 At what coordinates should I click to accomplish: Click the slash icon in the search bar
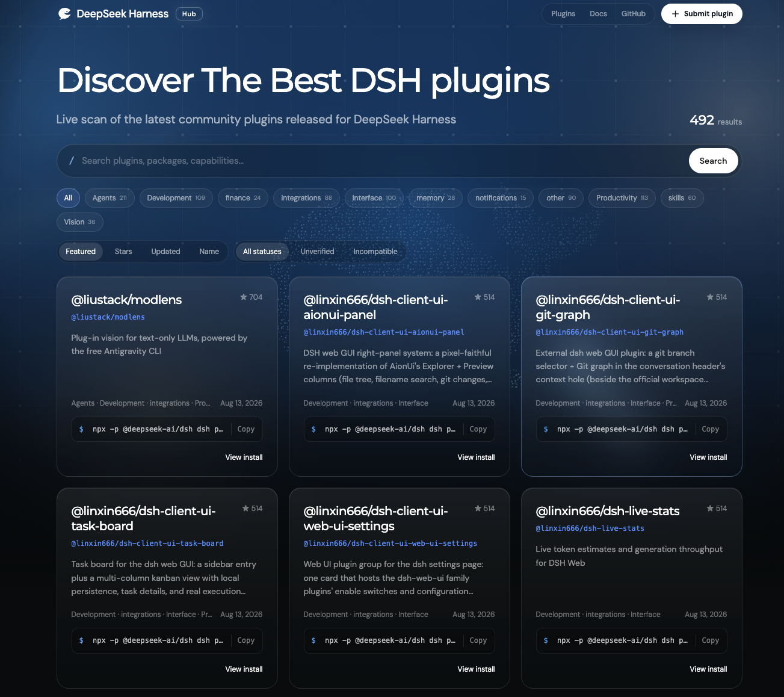[x=72, y=161]
